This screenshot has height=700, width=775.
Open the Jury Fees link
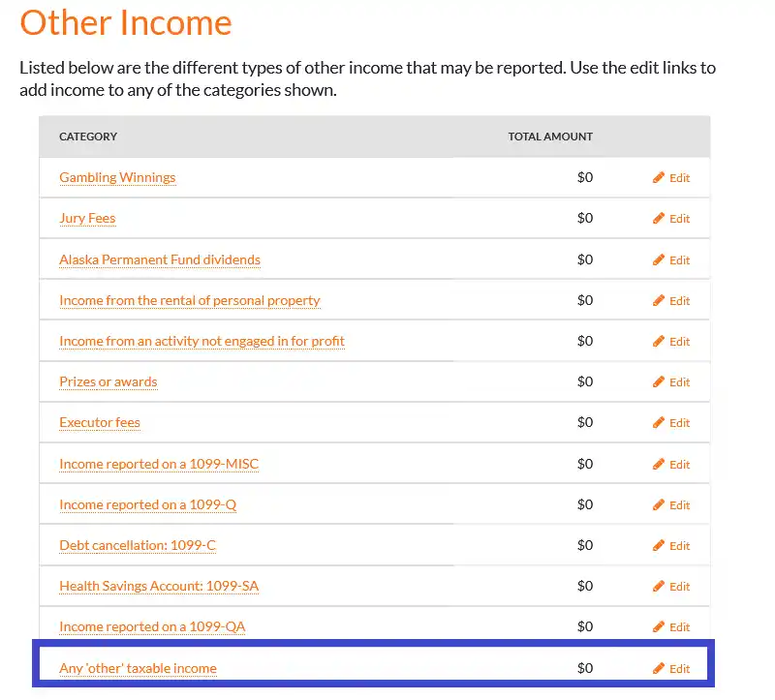(x=87, y=218)
